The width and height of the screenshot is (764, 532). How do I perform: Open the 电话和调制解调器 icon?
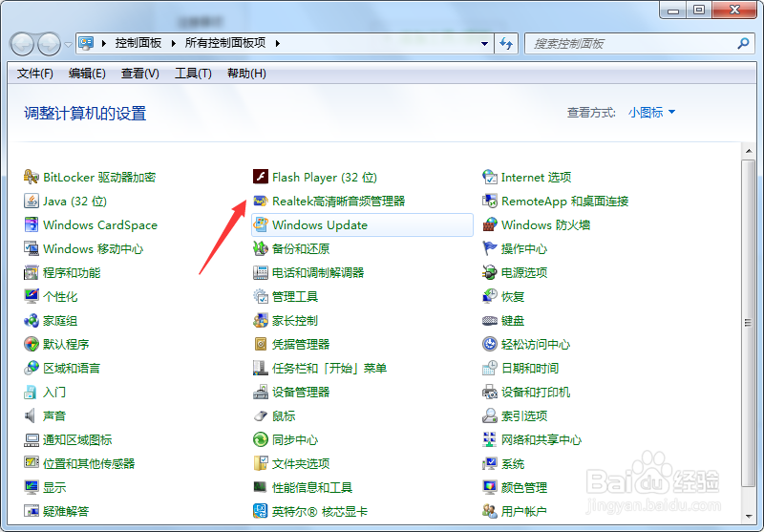(261, 272)
